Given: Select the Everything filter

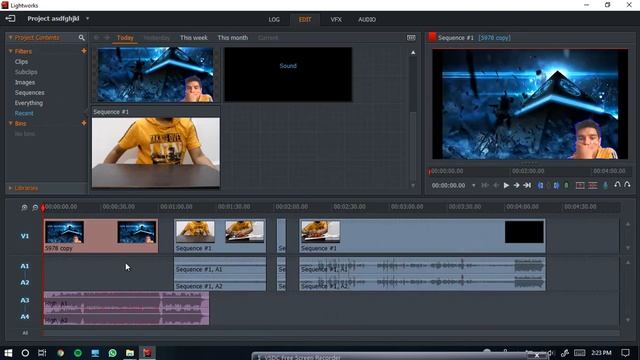Looking at the screenshot, I should point(29,103).
